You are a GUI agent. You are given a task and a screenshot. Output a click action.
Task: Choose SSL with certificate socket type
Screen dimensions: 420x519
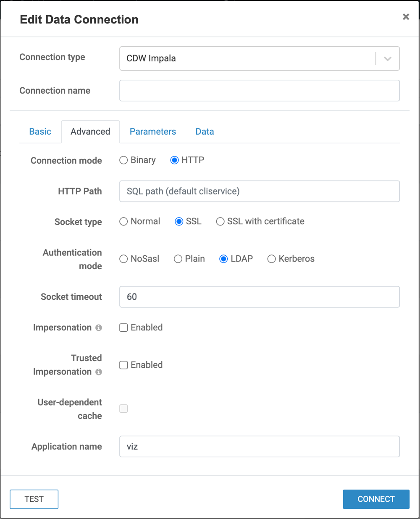point(220,222)
